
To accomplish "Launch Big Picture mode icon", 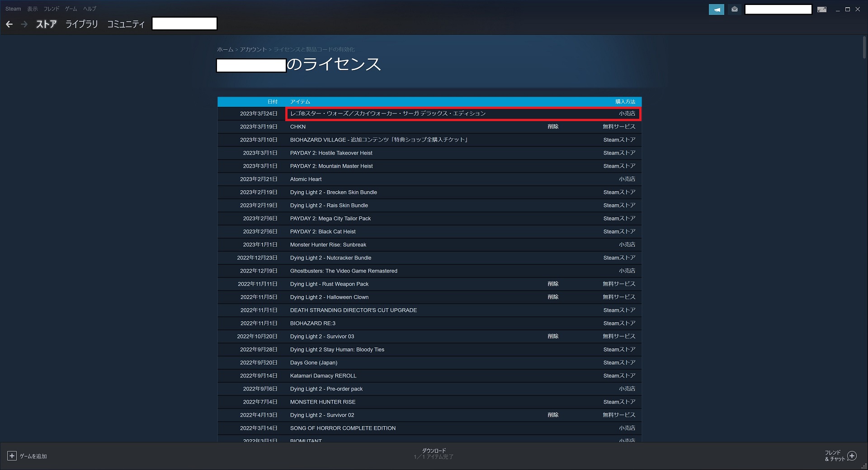I will click(822, 9).
